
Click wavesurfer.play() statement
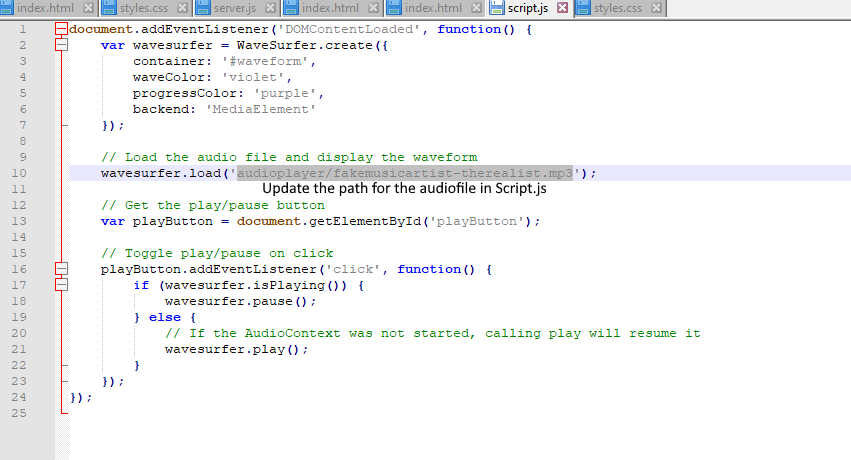[x=237, y=349]
